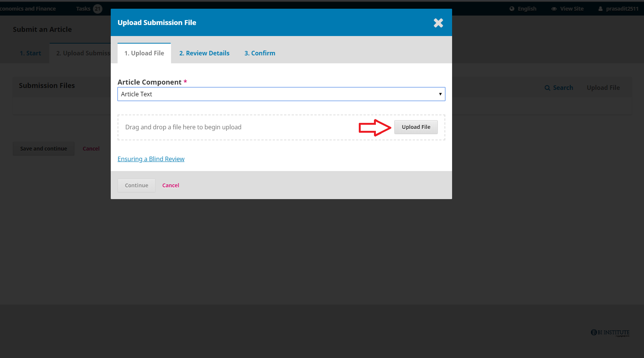Open the Ensuring a Blind Review link
This screenshot has height=358, width=644.
151,159
